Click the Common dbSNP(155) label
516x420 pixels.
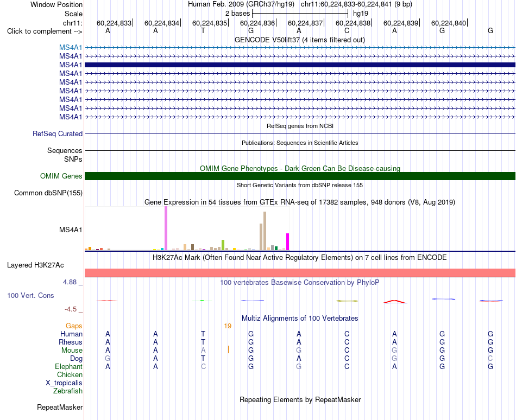(x=48, y=193)
